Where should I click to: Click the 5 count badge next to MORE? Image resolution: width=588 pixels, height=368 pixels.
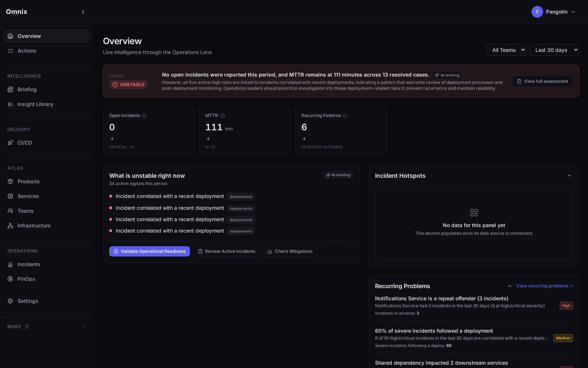coord(27,327)
